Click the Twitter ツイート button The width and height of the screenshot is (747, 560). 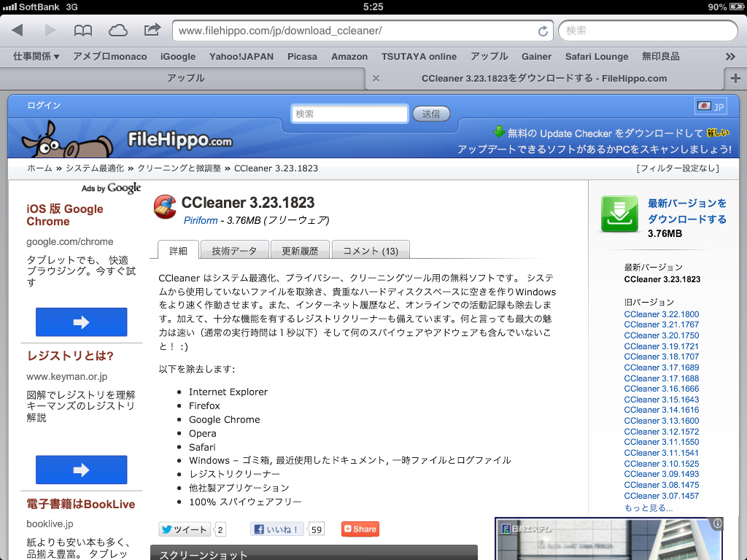(185, 529)
